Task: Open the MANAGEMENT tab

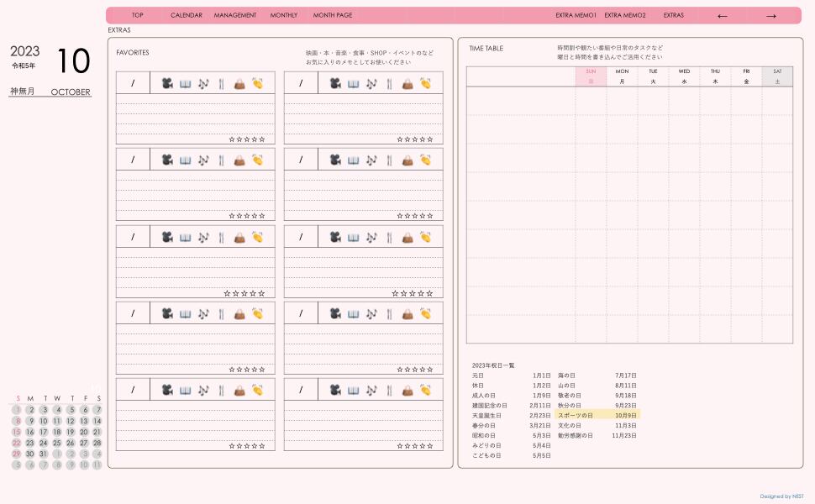Action: click(235, 15)
